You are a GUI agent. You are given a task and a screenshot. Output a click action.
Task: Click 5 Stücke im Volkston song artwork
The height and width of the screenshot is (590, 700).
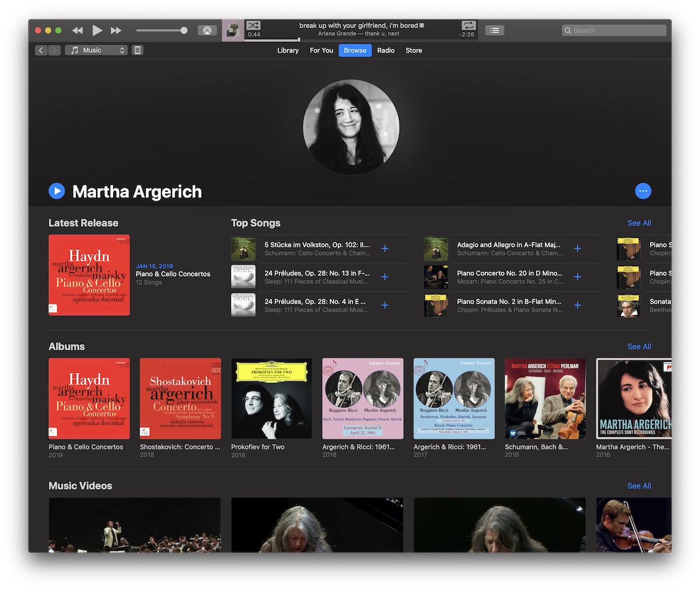[x=243, y=249]
